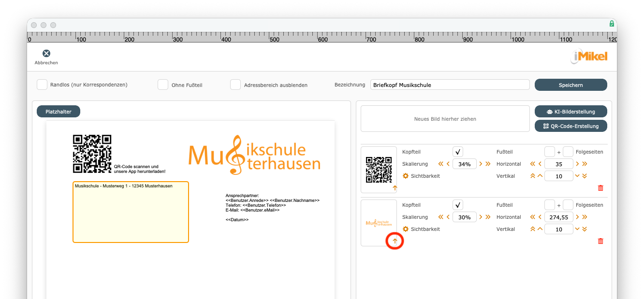The height and width of the screenshot is (299, 644).
Task: Move QR code vertical down by single chevron
Action: click(577, 176)
